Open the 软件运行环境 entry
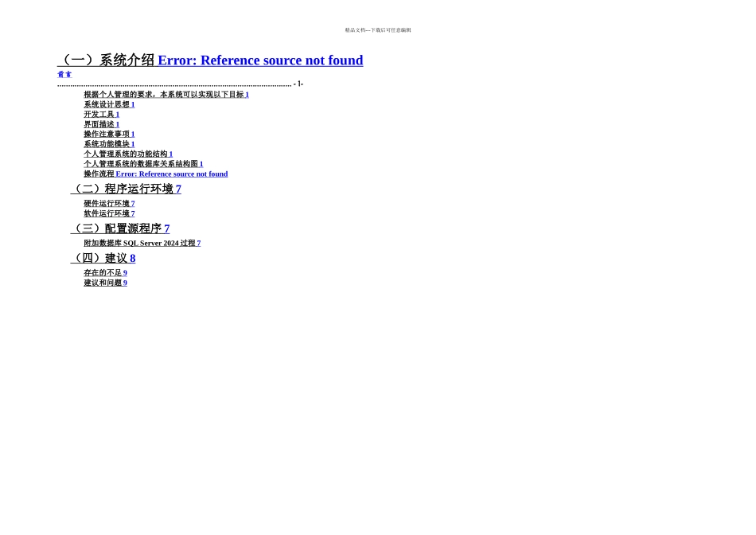The image size is (756, 535). coord(110,213)
